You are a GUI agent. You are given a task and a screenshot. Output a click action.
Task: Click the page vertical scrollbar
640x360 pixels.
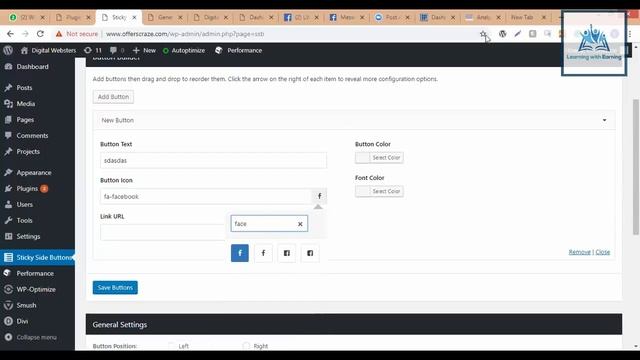[636, 167]
